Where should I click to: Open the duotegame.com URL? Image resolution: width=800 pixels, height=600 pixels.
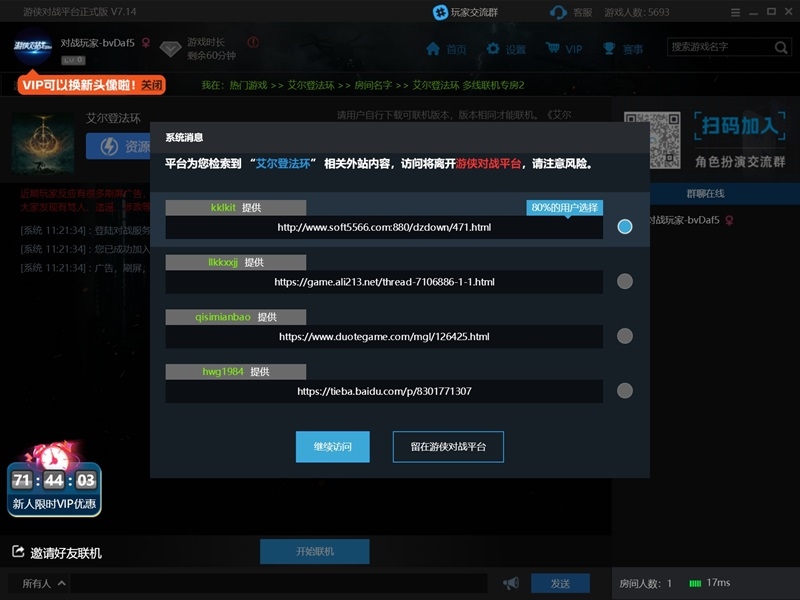384,336
